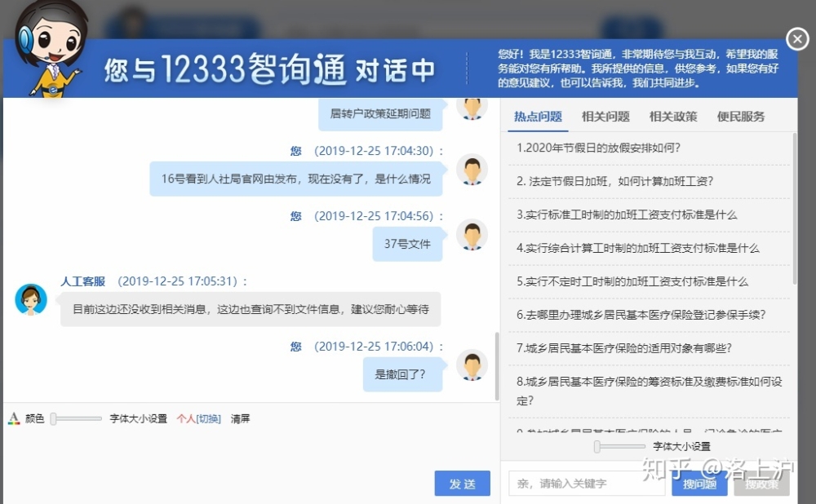This screenshot has height=504, width=816.
Task: Click user avatar beside 37号文件 message
Action: (x=472, y=235)
